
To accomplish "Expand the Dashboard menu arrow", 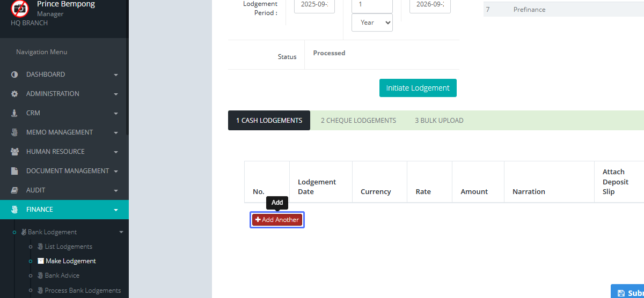I will pyautogui.click(x=116, y=75).
